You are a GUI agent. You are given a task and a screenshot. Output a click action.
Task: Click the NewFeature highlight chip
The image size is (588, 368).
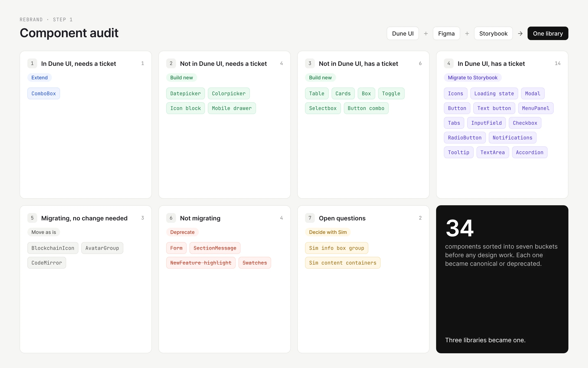[201, 263]
